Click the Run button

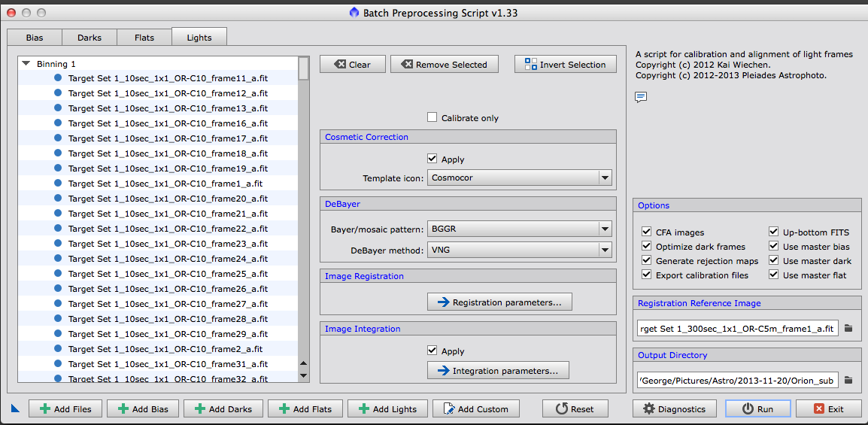(757, 408)
